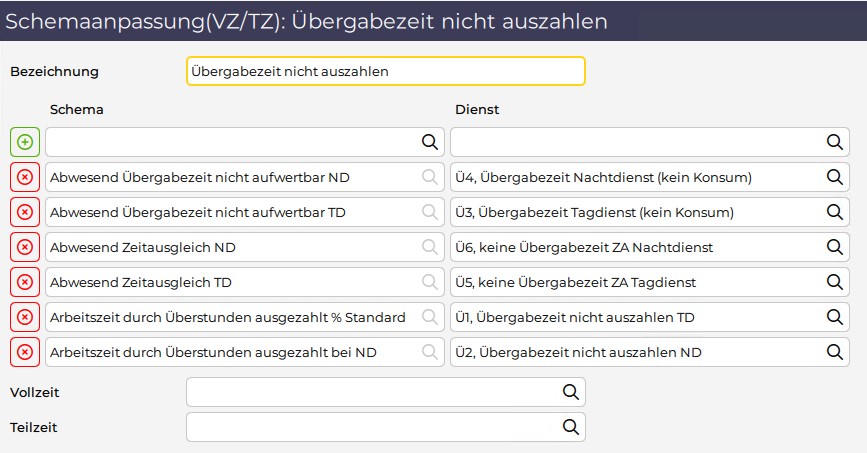
Task: Click magnifier beside Ü6 keine Übergabezeit ZA Nachtdienst
Action: point(834,247)
